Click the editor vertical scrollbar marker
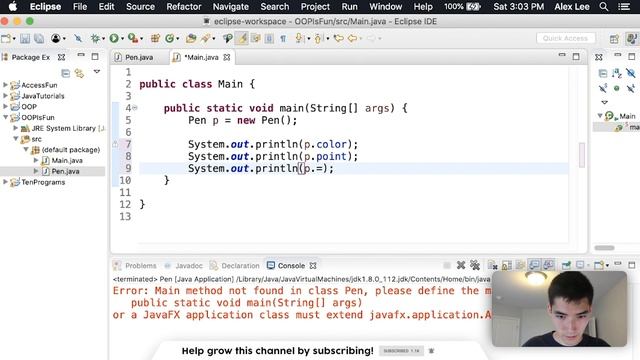Viewport: 640px width, 360px height. click(582, 155)
